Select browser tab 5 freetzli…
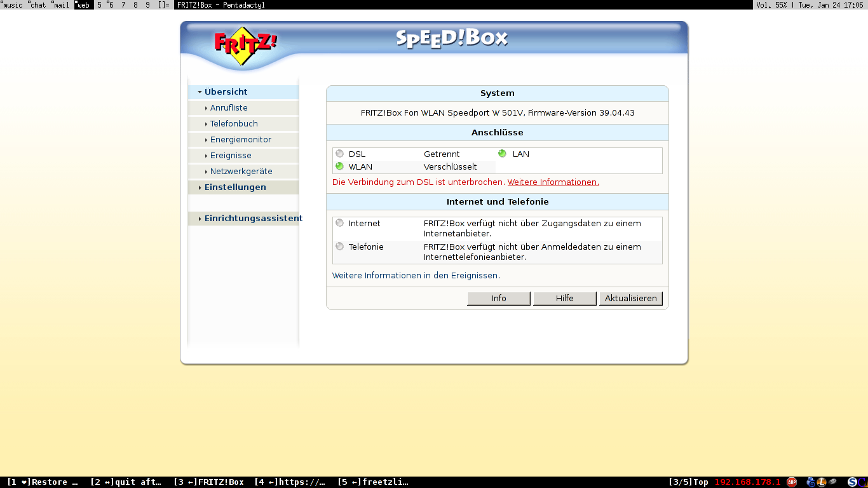This screenshot has height=488, width=868. pos(373,482)
